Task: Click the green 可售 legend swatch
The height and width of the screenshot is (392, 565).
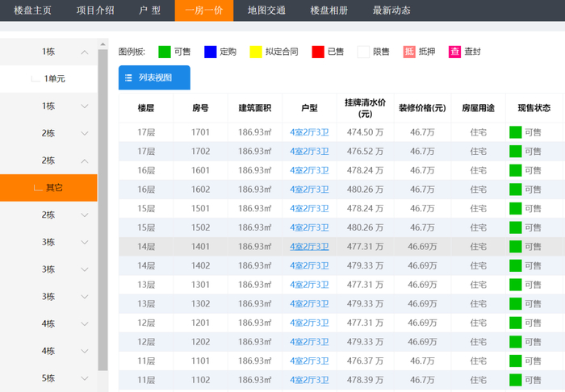Action: 164,52
